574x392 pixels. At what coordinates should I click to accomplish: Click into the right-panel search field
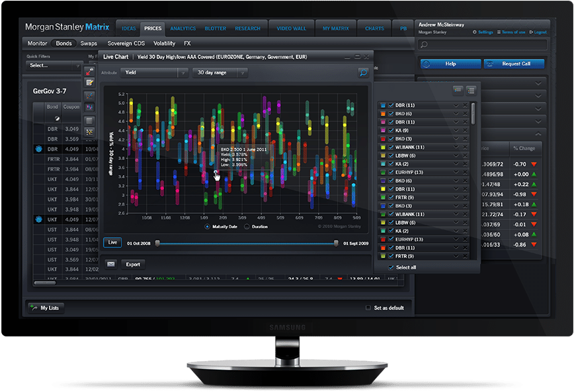pos(483,45)
